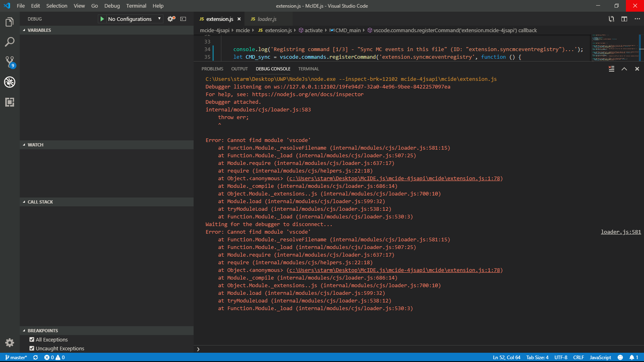
Task: Collapse the Call Stack section
Action: (x=107, y=202)
